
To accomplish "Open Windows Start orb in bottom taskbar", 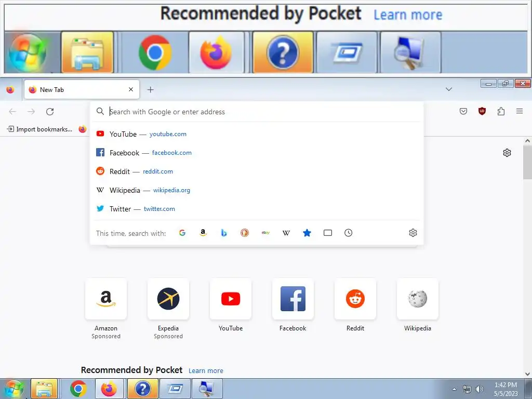I will pyautogui.click(x=14, y=389).
